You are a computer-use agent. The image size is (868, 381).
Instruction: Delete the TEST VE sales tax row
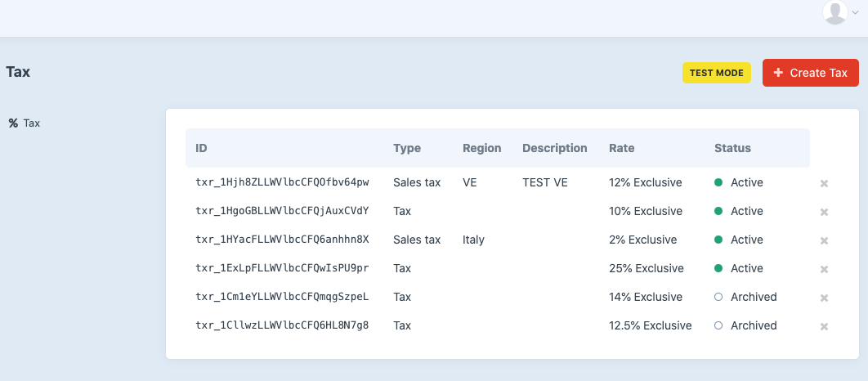click(x=824, y=183)
